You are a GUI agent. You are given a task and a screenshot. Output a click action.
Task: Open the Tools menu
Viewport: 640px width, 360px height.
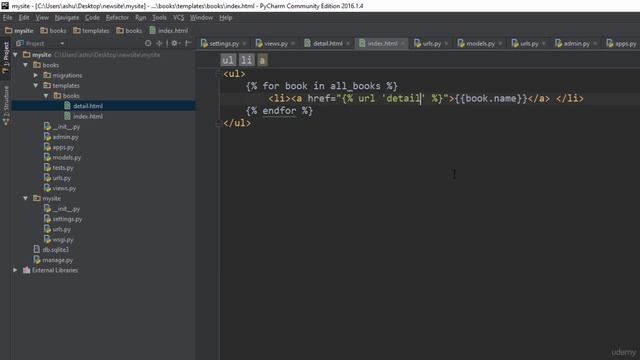[159, 18]
